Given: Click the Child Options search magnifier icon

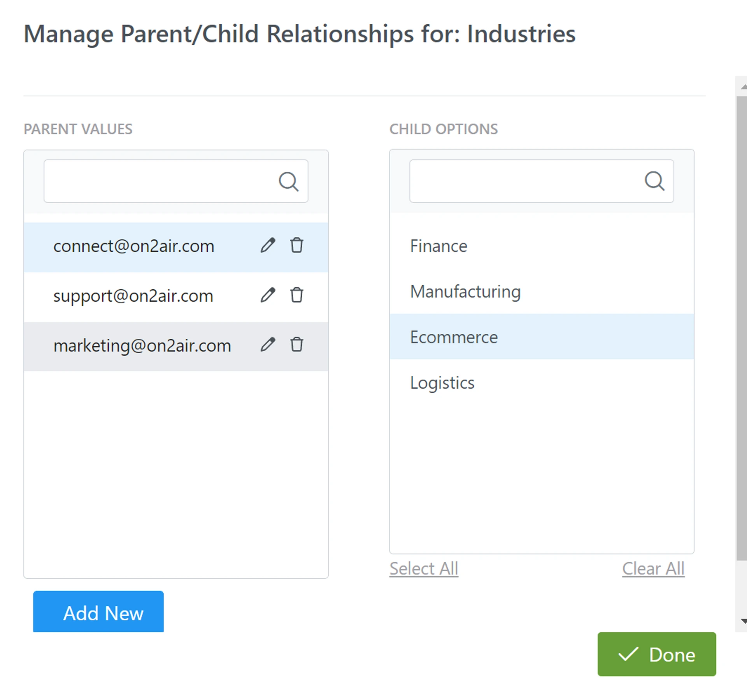Looking at the screenshot, I should click(654, 181).
